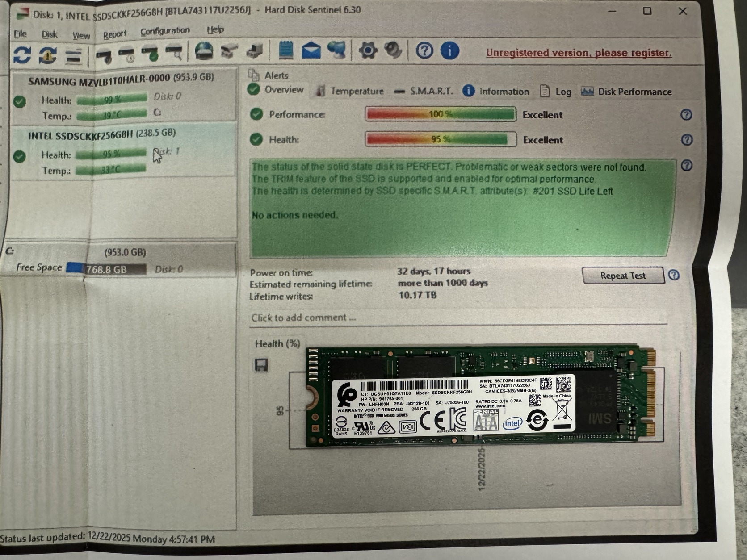
Task: Click the help icon beside Health rating
Action: [x=687, y=140]
